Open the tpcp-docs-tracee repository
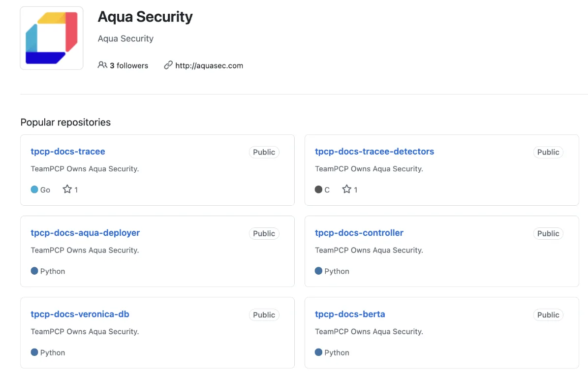The width and height of the screenshot is (588, 382). tap(68, 152)
